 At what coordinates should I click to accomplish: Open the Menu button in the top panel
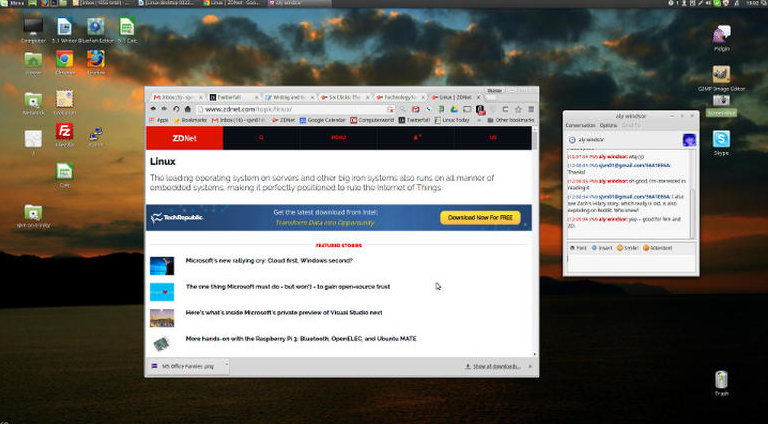(x=13, y=3)
